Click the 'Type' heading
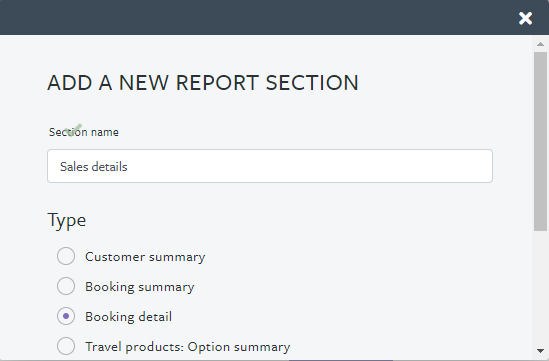This screenshot has width=549, height=361. pos(67,221)
